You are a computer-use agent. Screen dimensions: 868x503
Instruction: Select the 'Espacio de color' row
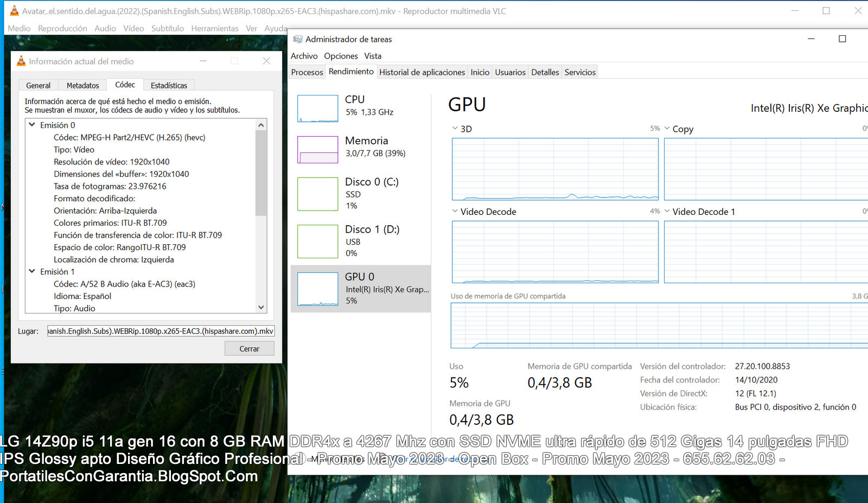[x=120, y=247]
